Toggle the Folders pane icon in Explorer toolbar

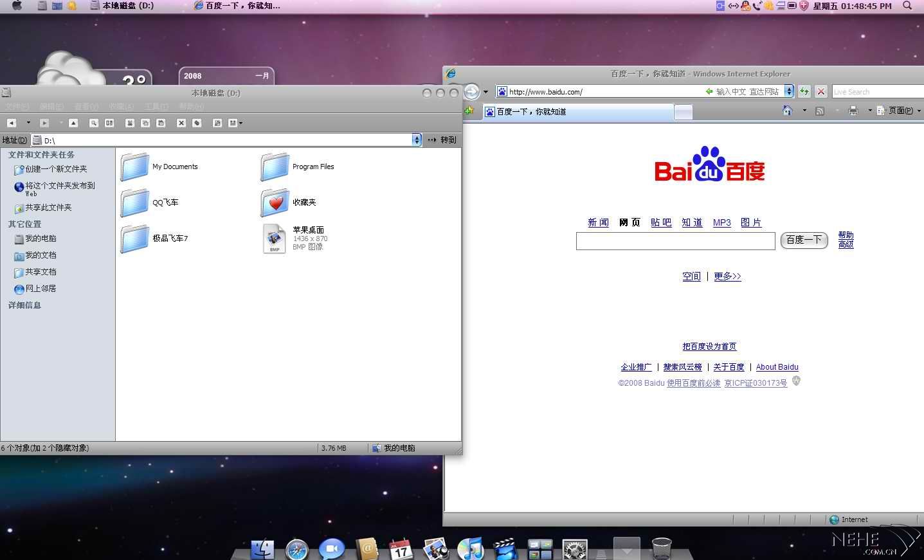pos(109,123)
